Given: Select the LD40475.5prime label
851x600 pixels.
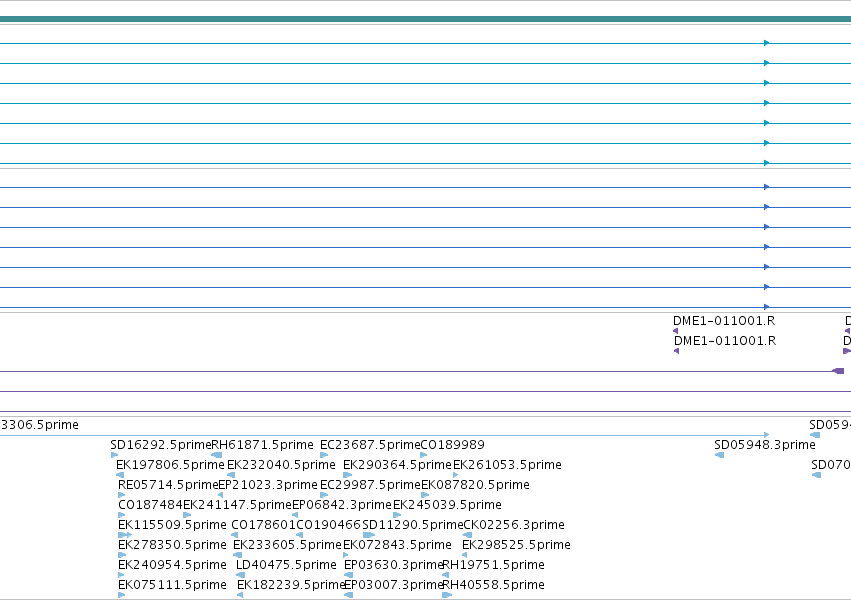Looking at the screenshot, I should [286, 565].
